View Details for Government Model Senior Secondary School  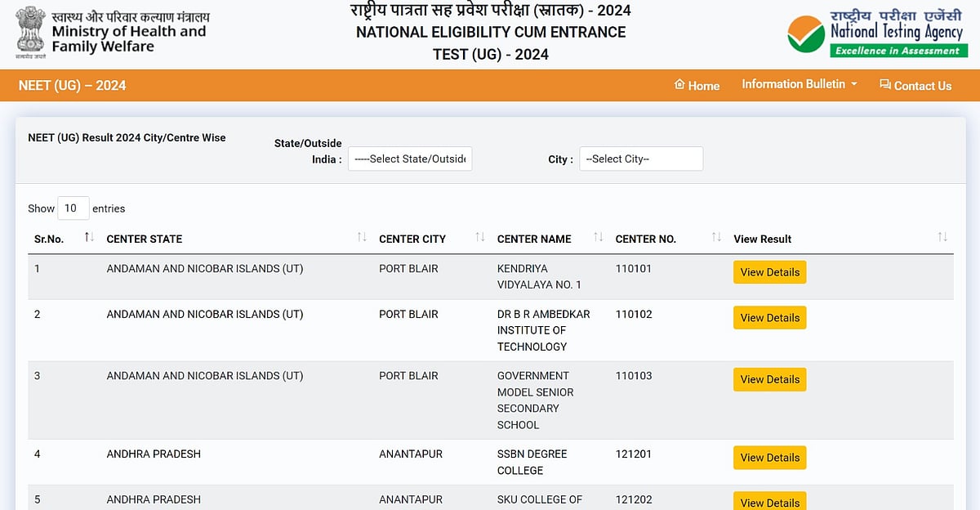pyautogui.click(x=769, y=379)
